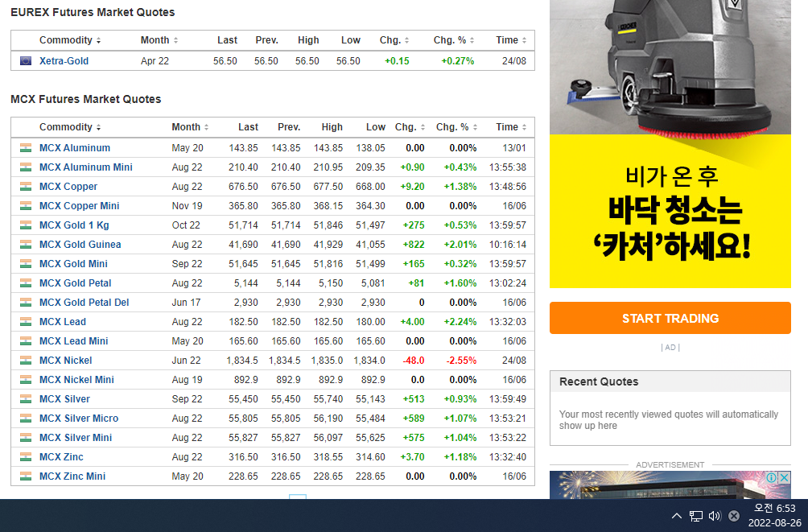Click the India flag next to MCX Silver
The image size is (808, 532).
[25, 399]
